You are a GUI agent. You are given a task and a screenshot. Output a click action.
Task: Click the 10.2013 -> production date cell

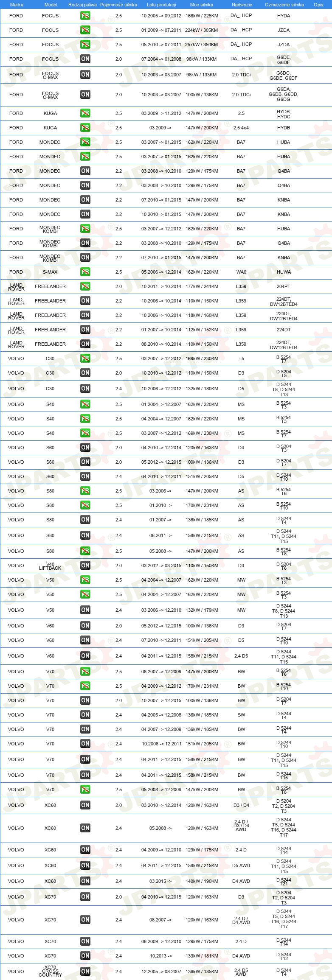click(x=160, y=956)
